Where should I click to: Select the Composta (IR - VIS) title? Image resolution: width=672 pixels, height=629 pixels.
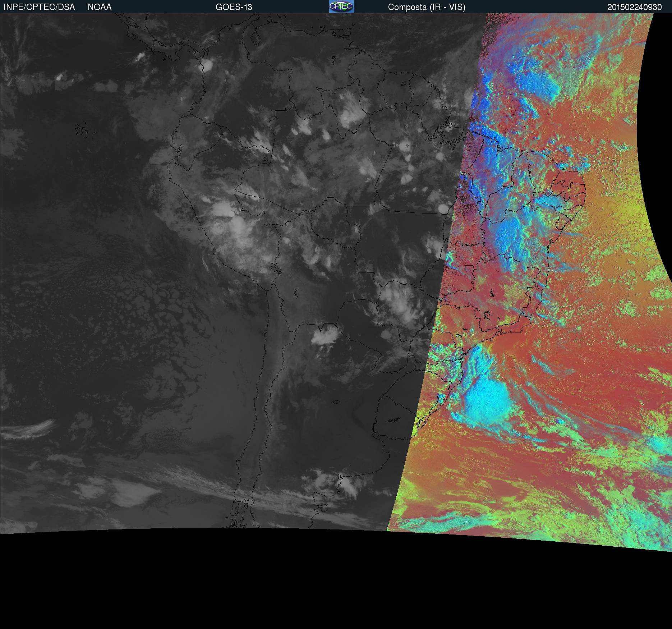coord(427,7)
